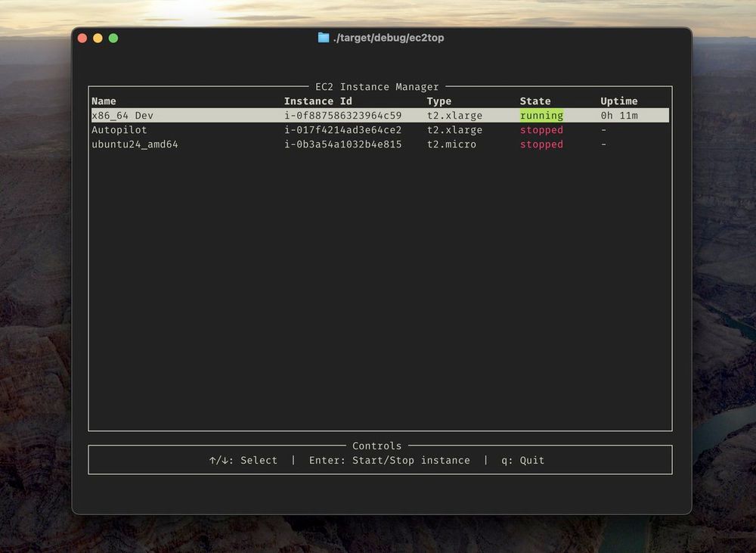Image resolution: width=756 pixels, height=553 pixels.
Task: Click the EC2 Instance Manager panel title
Action: (x=377, y=87)
